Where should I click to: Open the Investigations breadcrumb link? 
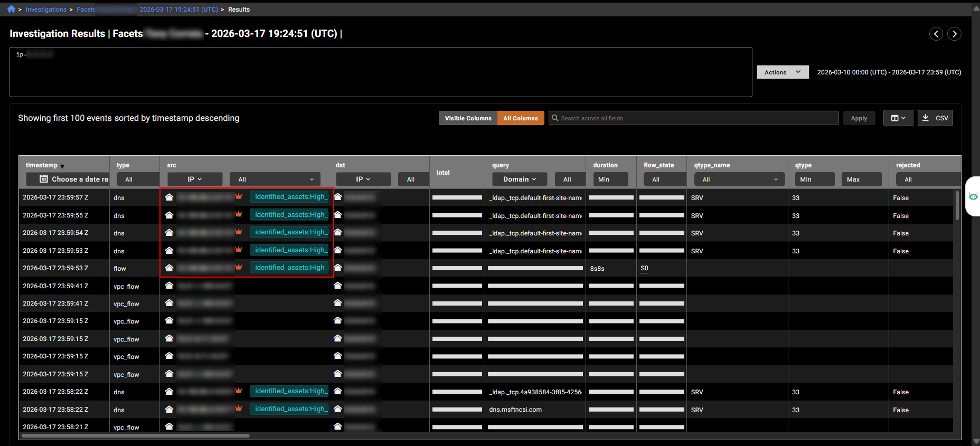[46, 10]
